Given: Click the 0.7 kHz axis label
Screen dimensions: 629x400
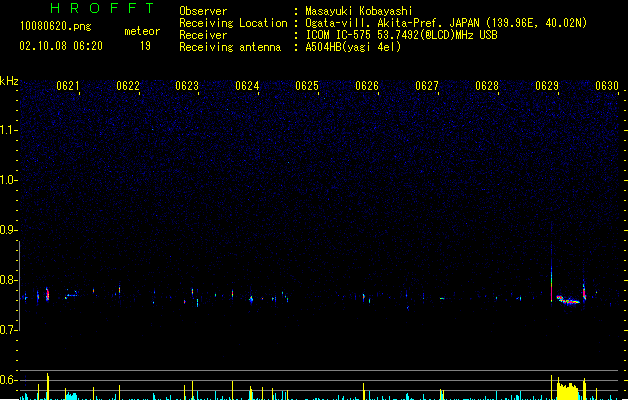Looking at the screenshot, I should 8,330.
